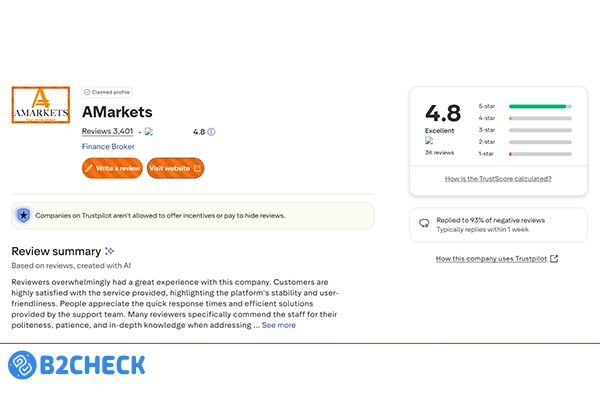The width and height of the screenshot is (600, 400).
Task: Select the 3-star rating row
Action: coord(525,129)
